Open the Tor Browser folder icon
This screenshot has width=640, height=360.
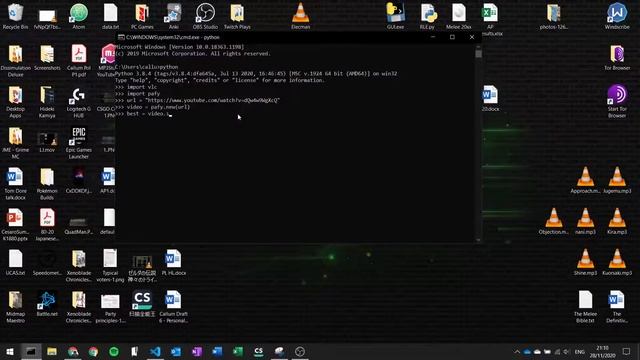pos(617,58)
